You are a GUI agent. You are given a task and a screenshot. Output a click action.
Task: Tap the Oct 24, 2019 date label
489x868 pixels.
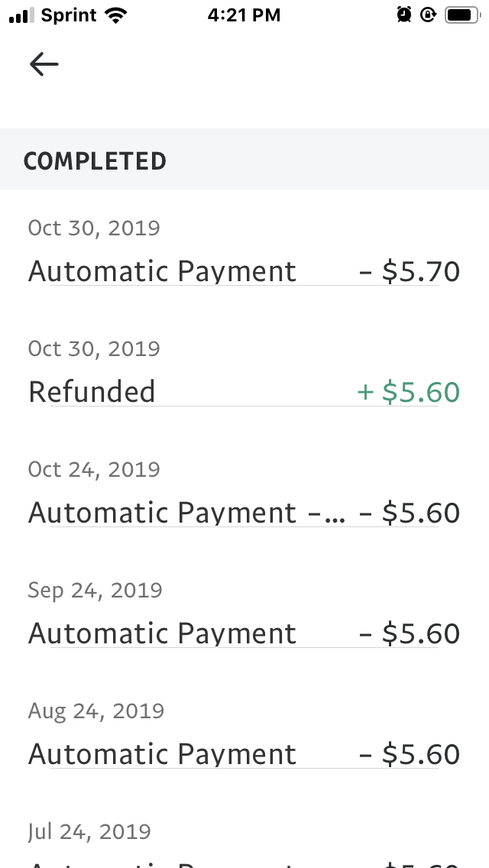click(x=94, y=469)
